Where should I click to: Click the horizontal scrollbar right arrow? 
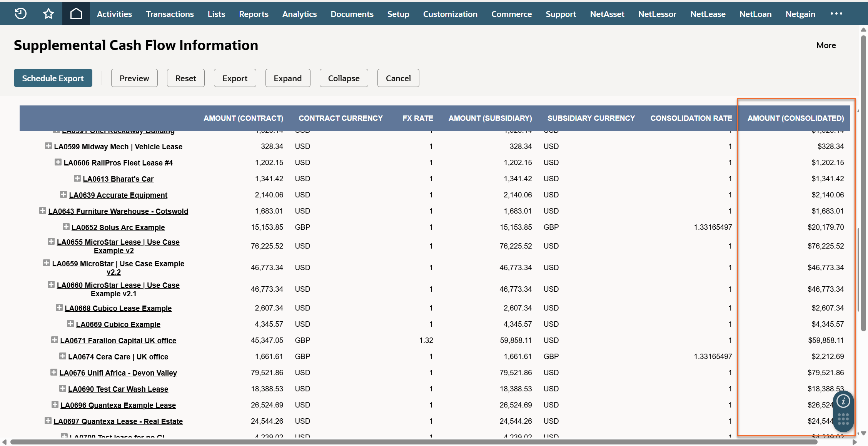[855, 442]
